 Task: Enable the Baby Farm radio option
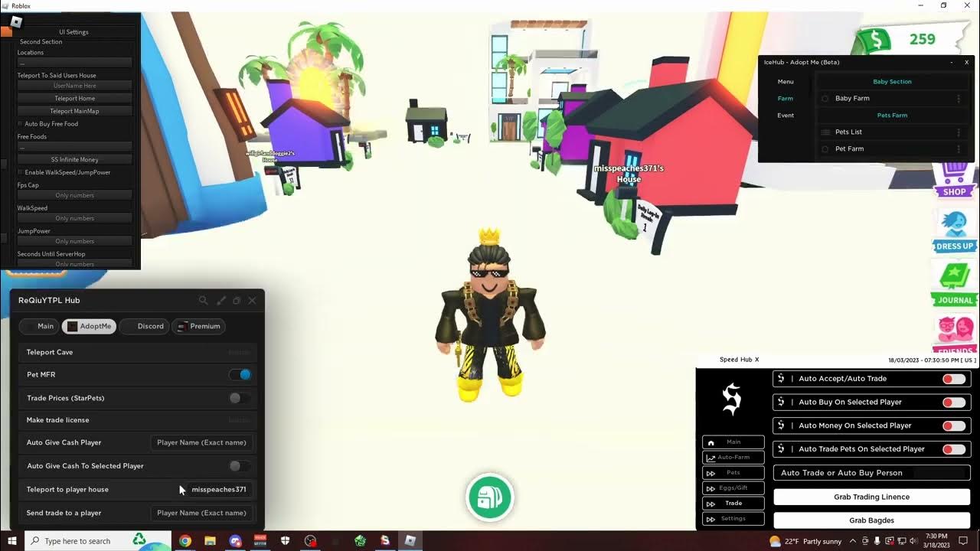coord(825,99)
